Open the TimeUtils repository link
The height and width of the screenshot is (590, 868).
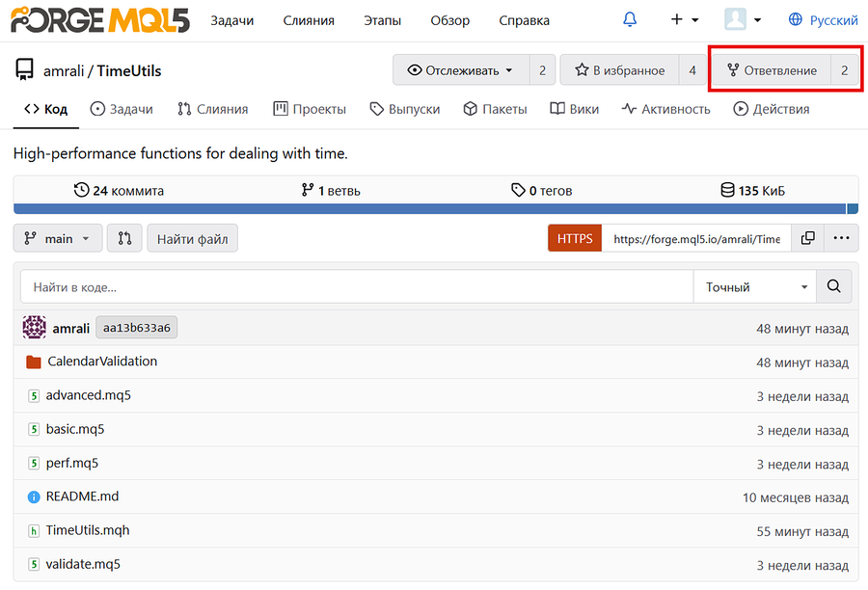(129, 70)
